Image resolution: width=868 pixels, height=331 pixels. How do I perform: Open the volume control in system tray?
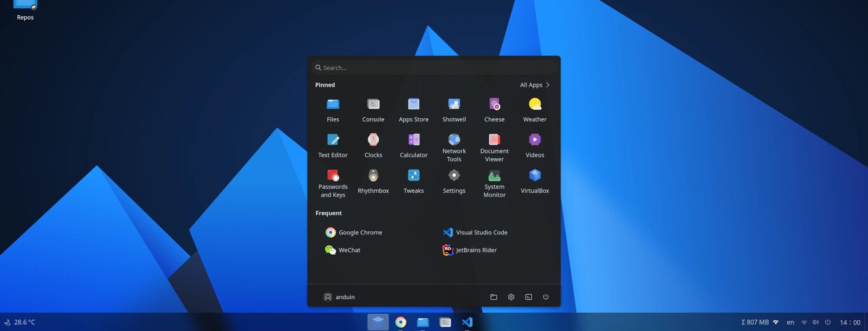816,322
